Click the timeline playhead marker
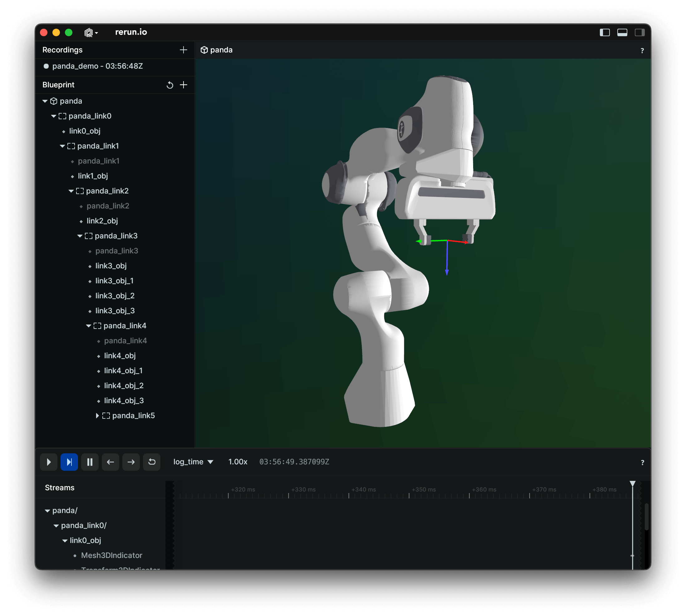This screenshot has height=616, width=686. 632,484
